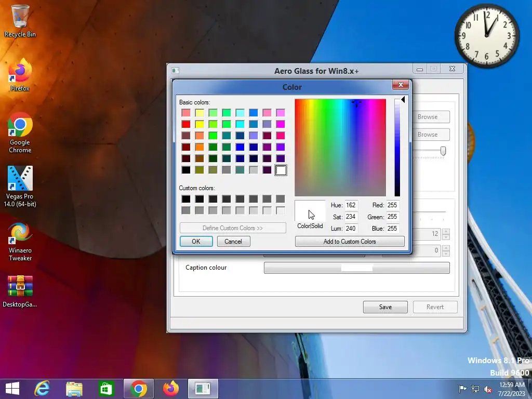Image resolution: width=532 pixels, height=399 pixels.
Task: Click the Hue value field
Action: 351,205
